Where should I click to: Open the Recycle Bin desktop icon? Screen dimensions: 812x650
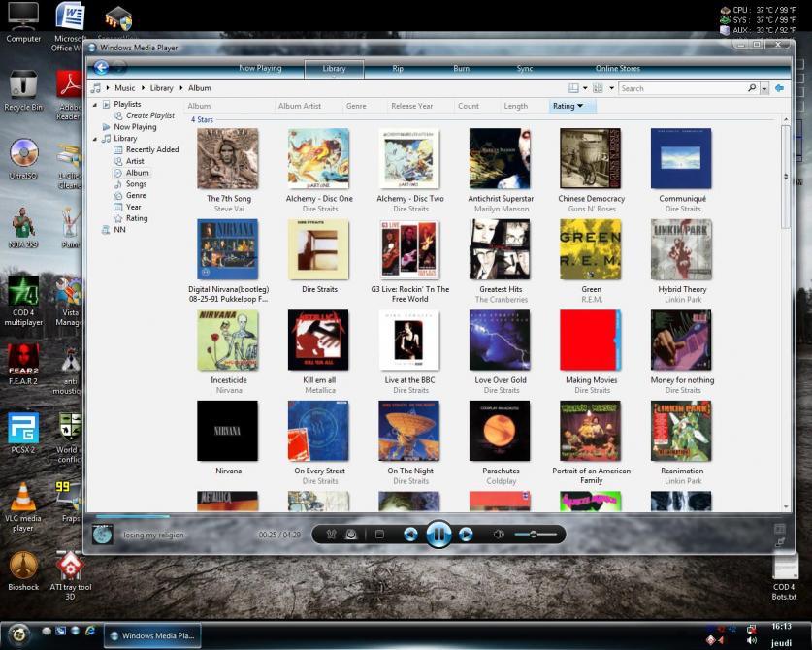23,91
